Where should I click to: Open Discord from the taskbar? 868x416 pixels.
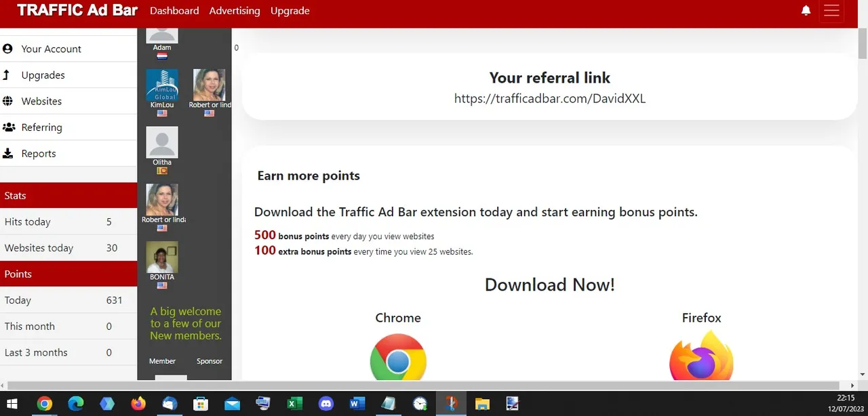(325, 404)
